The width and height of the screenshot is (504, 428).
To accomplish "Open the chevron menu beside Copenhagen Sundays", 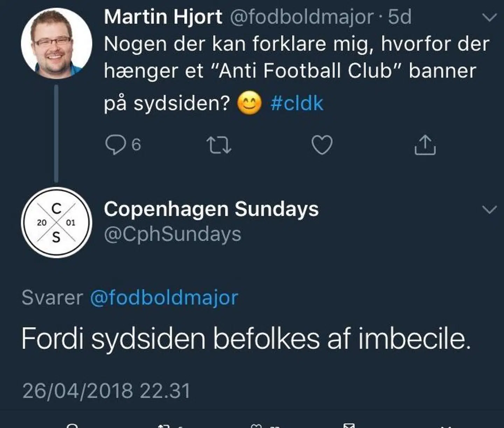I will tap(489, 209).
